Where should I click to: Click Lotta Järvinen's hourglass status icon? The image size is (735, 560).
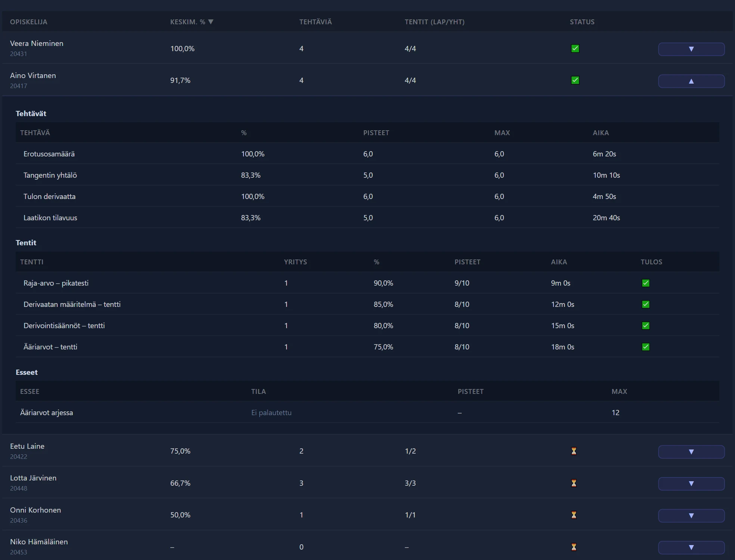(574, 483)
